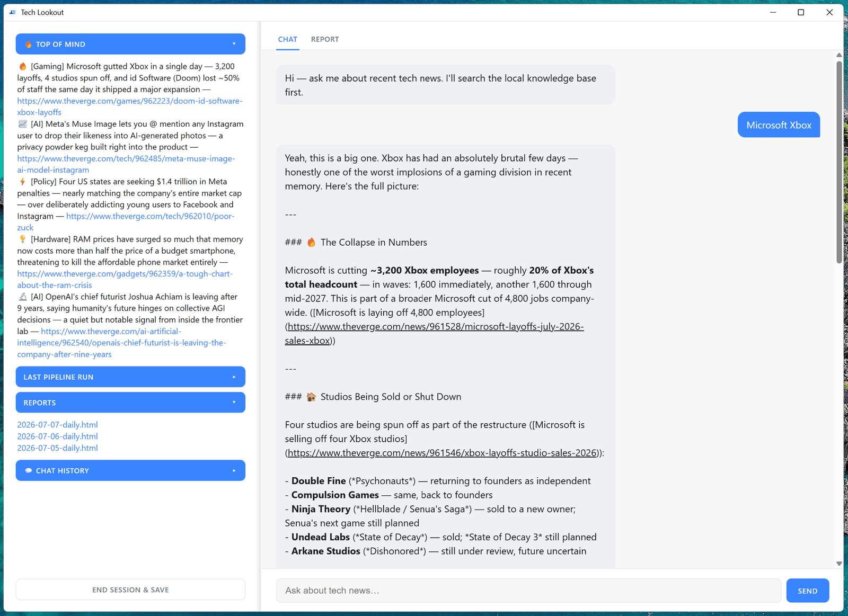The height and width of the screenshot is (616, 848).
Task: Click the flame icon in TOP OF MIND header
Action: 29,44
